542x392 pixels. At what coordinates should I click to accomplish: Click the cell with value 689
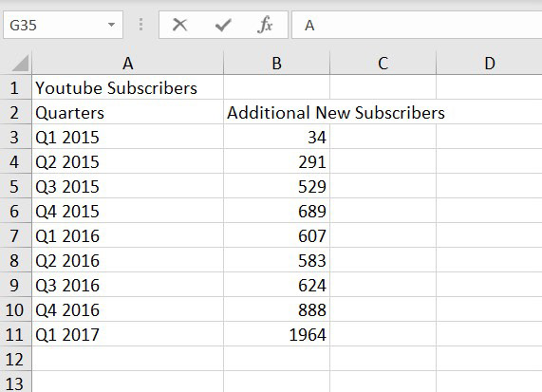pos(277,211)
